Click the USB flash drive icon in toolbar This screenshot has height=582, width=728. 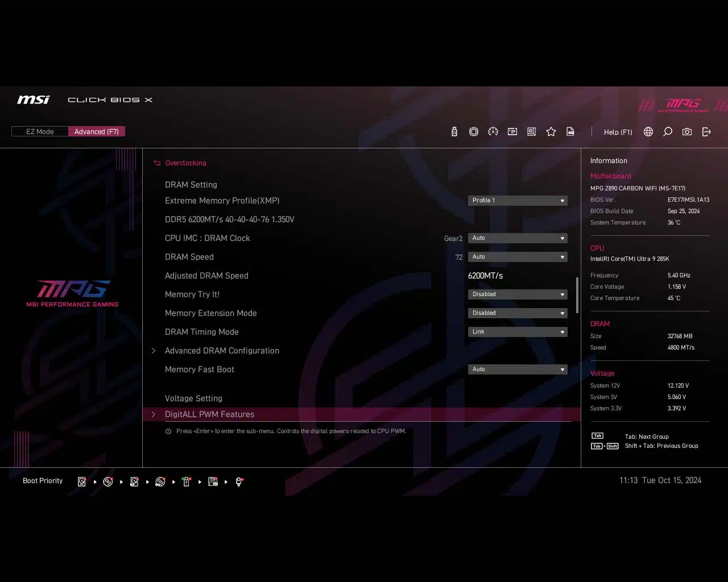pos(454,132)
